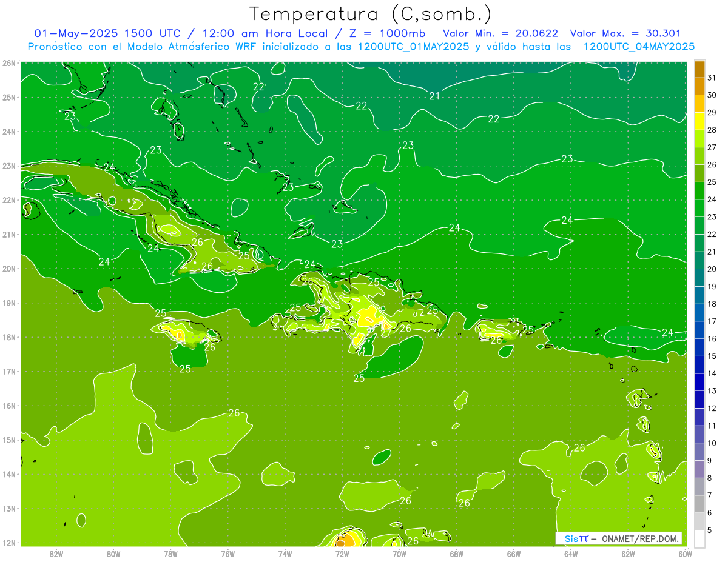The image size is (728, 562).
Task: Click the 60W longitude axis label
Action: coord(685,554)
